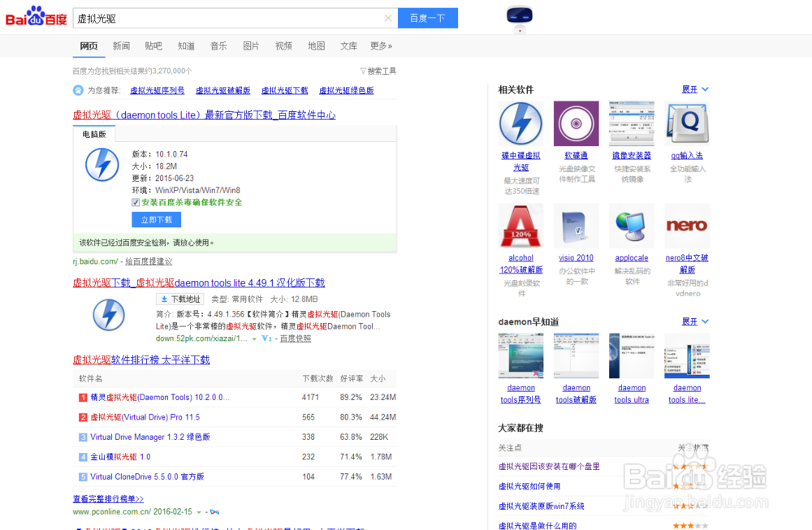
Task: Click 虚拟光驱装原版win7系统 link
Action: (541, 506)
